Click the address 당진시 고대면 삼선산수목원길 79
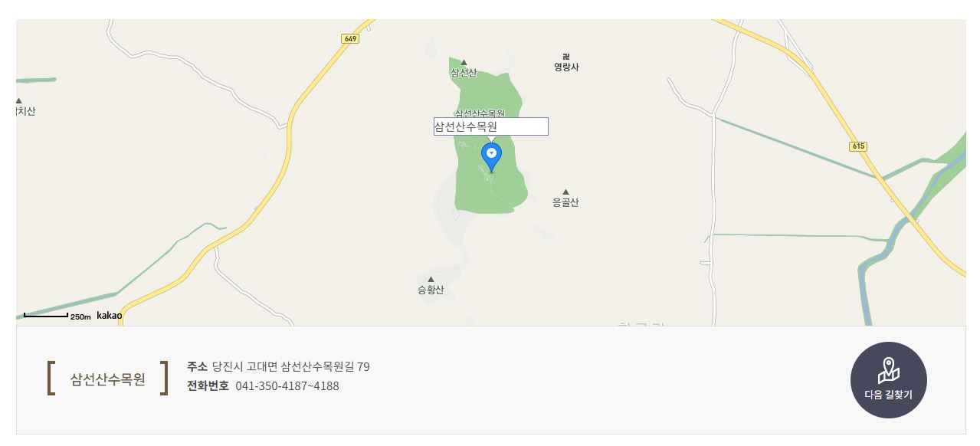The image size is (980, 446). [x=291, y=366]
